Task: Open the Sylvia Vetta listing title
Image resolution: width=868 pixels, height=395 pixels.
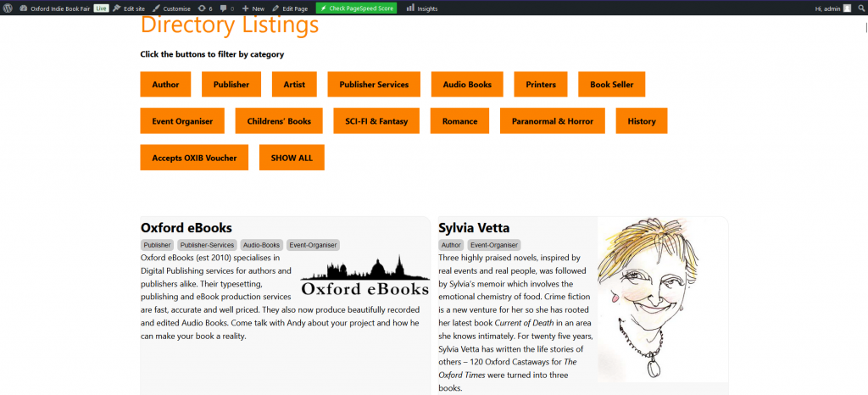Action: pos(474,228)
